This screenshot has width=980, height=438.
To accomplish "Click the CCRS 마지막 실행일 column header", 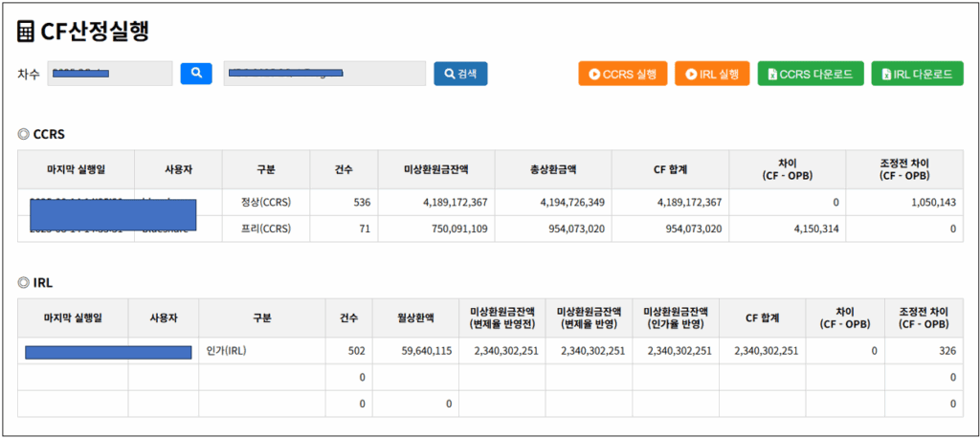I will (x=76, y=169).
